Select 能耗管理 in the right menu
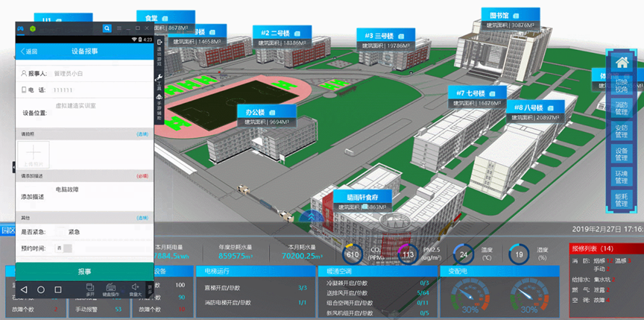This screenshot has width=644, height=320. 622,198
